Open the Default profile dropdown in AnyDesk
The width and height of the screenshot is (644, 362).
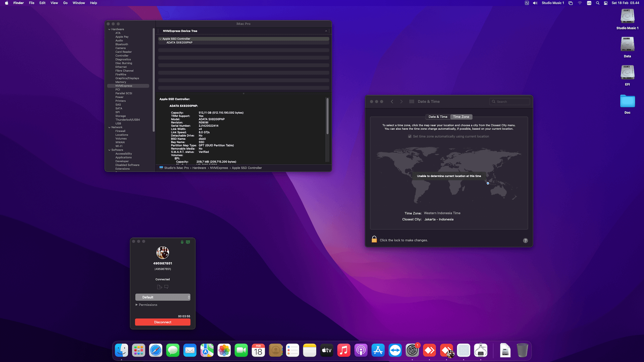point(163,297)
